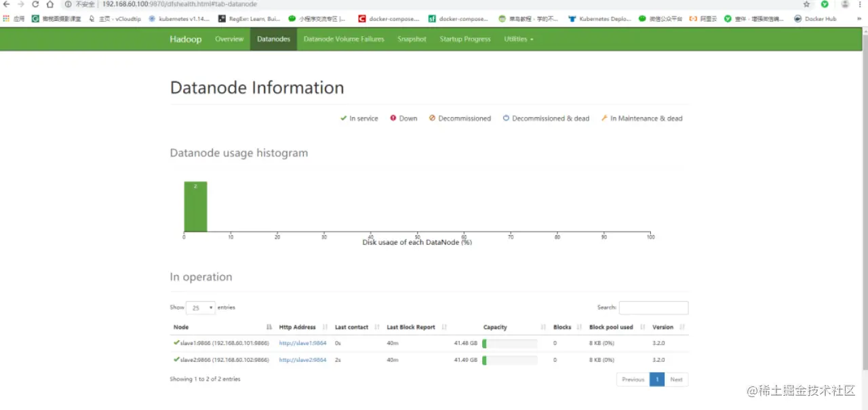This screenshot has width=868, height=410.
Task: Open the kubernetes v1.14 bookmark
Action: pyautogui.click(x=179, y=19)
